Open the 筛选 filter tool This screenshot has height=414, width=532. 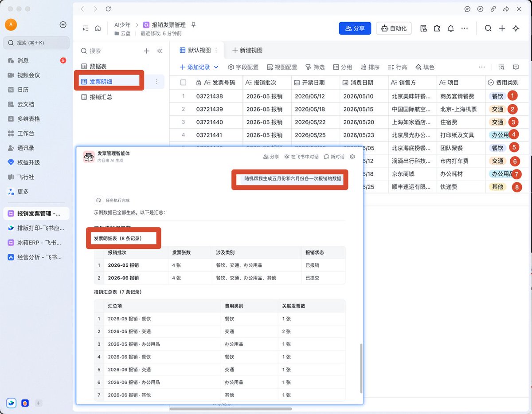click(x=315, y=67)
